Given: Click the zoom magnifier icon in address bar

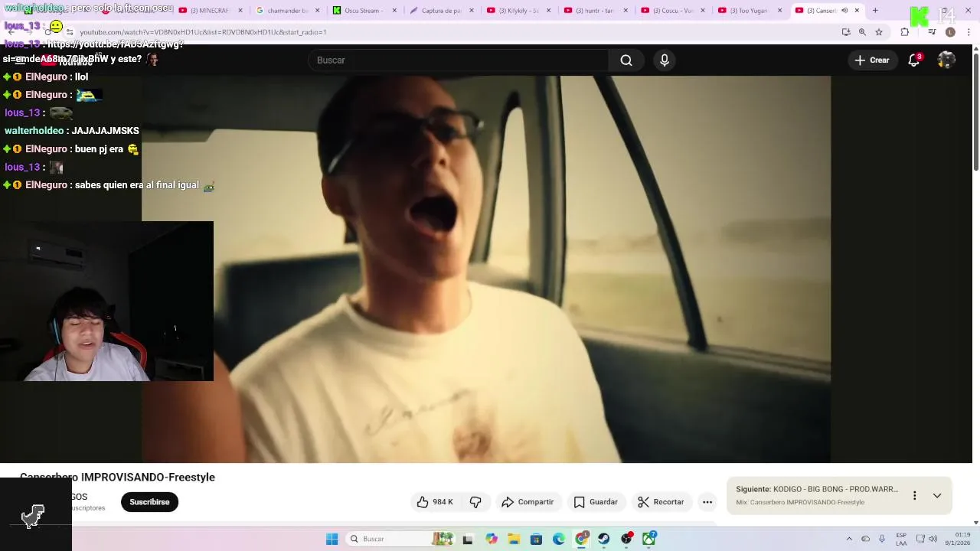Looking at the screenshot, I should pyautogui.click(x=862, y=32).
